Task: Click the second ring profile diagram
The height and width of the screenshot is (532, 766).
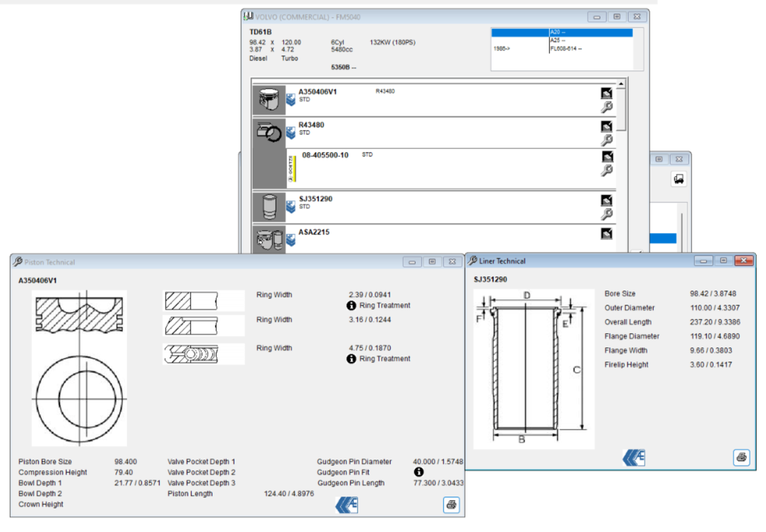Action: (x=203, y=325)
